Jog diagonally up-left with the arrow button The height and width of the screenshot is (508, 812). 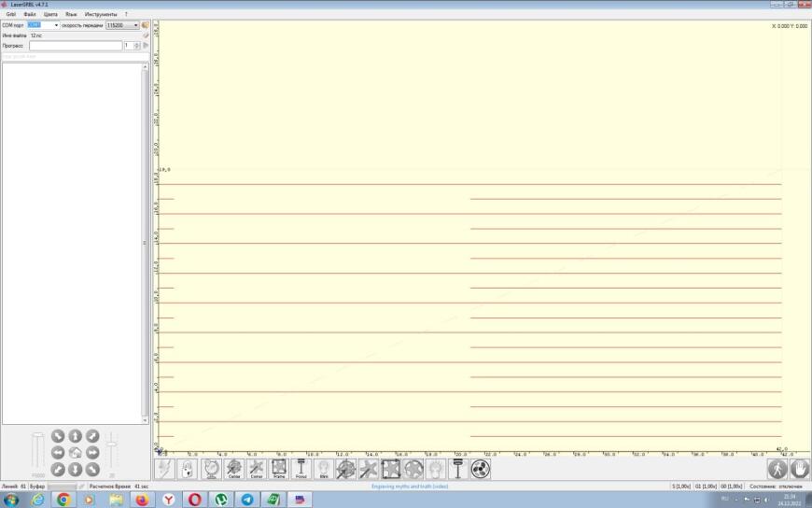[x=58, y=436]
